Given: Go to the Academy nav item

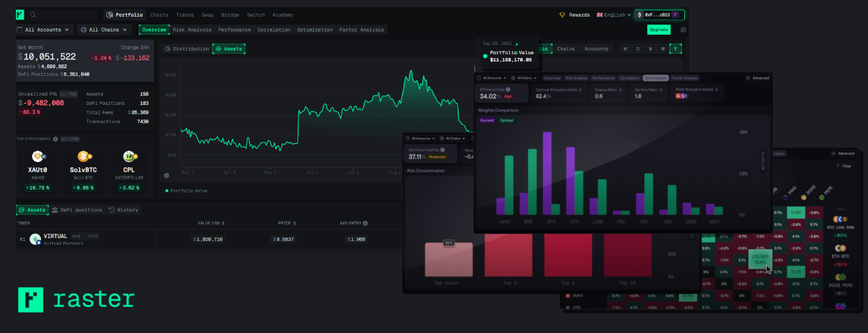Looking at the screenshot, I should click(x=283, y=14).
